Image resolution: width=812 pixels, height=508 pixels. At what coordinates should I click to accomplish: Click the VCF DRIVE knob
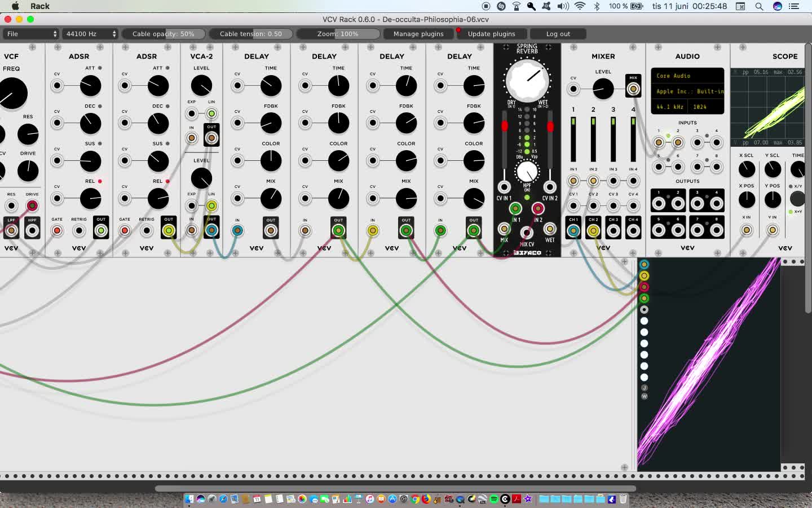click(28, 170)
